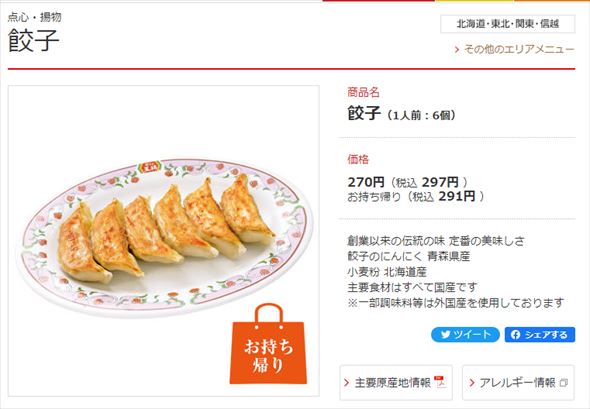This screenshot has width=590, height=409.
Task: Click the chevron on 主要原産地情報 button
Action: click(x=347, y=383)
